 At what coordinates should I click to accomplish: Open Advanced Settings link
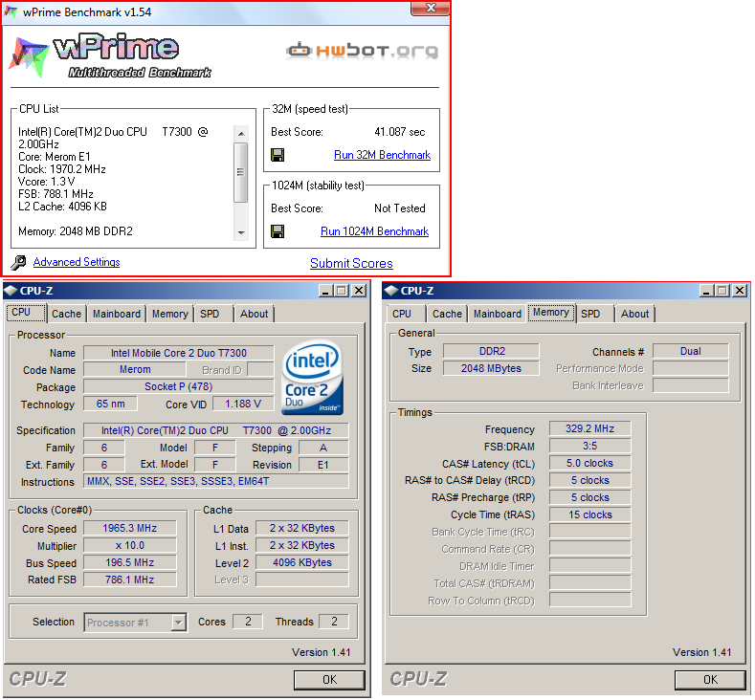click(x=77, y=262)
